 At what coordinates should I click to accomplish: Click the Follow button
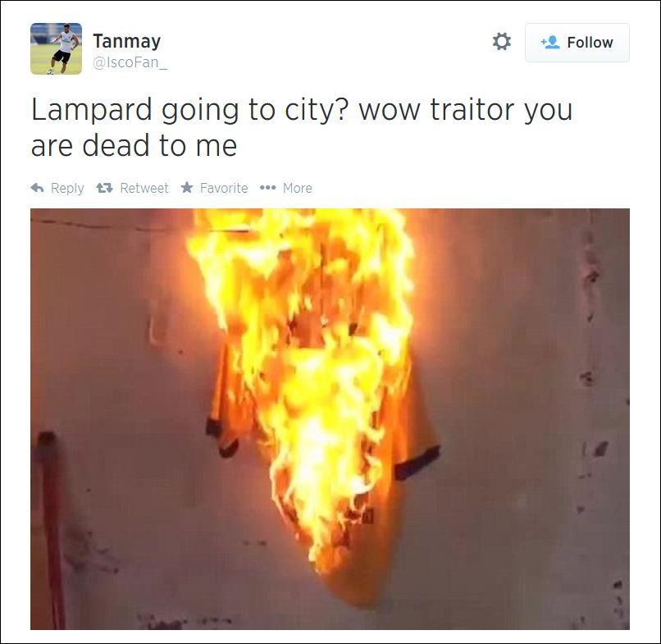[577, 43]
